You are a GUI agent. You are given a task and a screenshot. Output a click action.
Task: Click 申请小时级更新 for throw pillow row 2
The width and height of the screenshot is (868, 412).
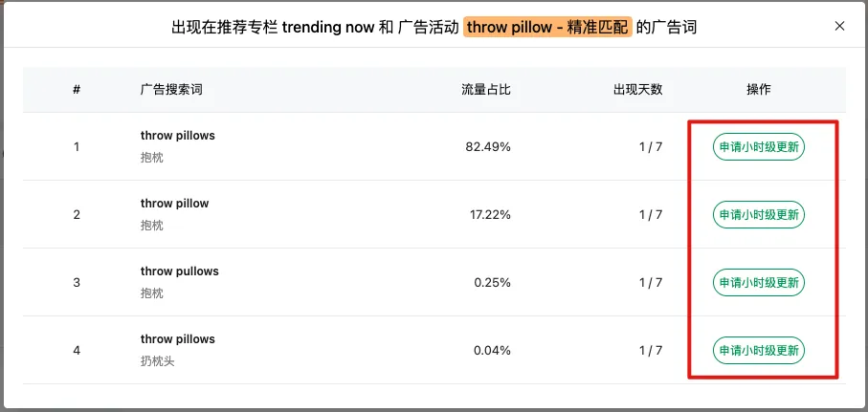[758, 214]
